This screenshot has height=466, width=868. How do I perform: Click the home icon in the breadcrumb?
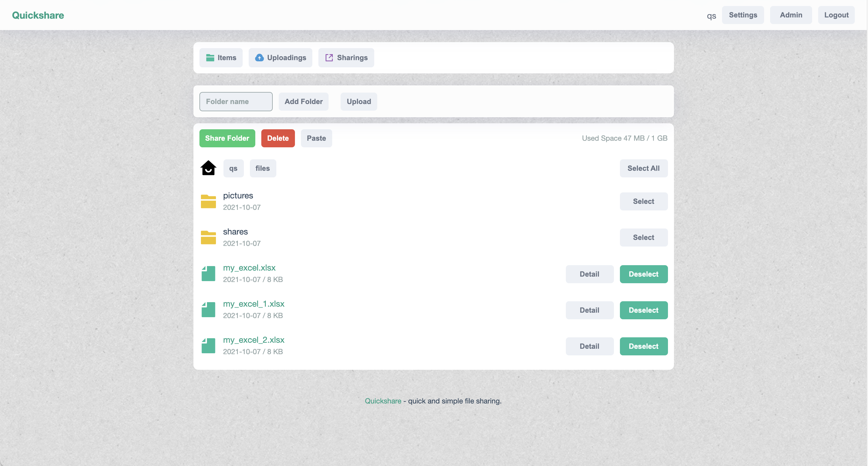[x=208, y=168]
